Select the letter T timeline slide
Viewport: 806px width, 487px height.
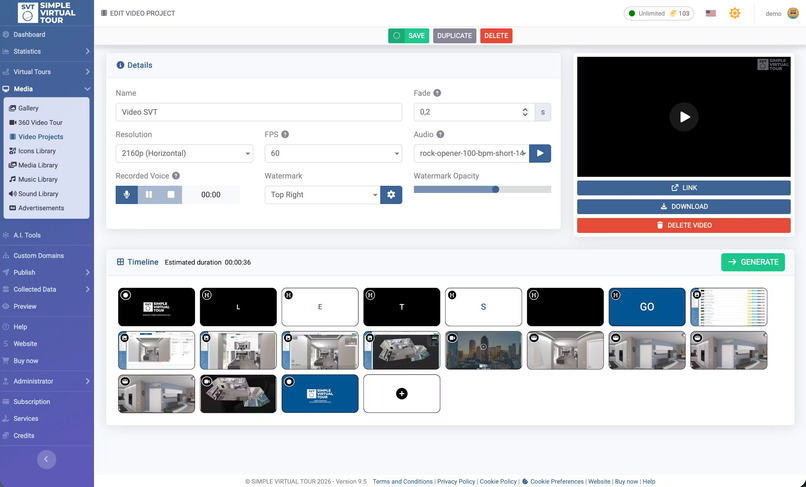[x=401, y=307]
